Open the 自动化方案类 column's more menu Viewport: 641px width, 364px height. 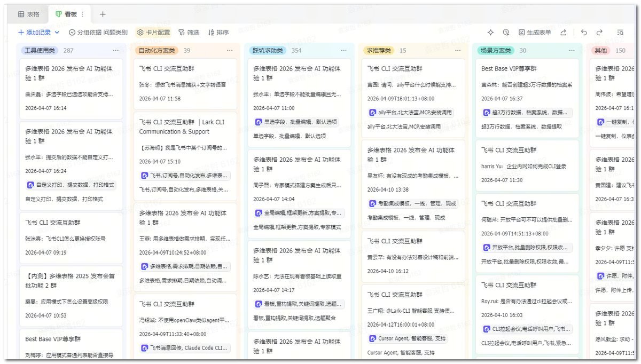coord(230,50)
